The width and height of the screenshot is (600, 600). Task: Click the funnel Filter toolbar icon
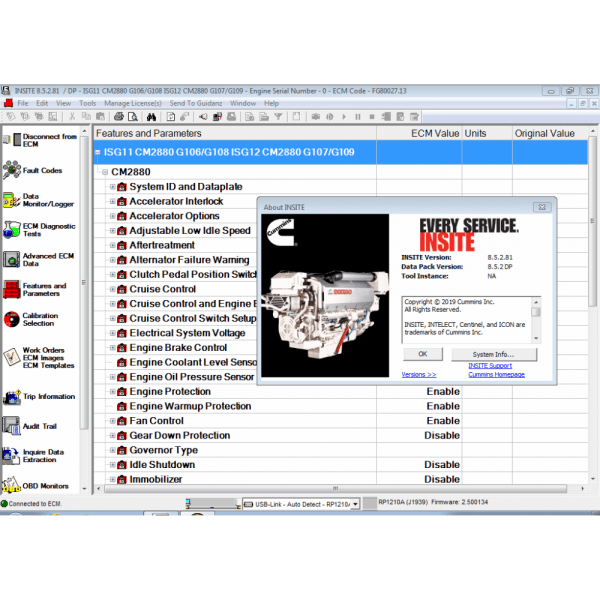point(279,117)
